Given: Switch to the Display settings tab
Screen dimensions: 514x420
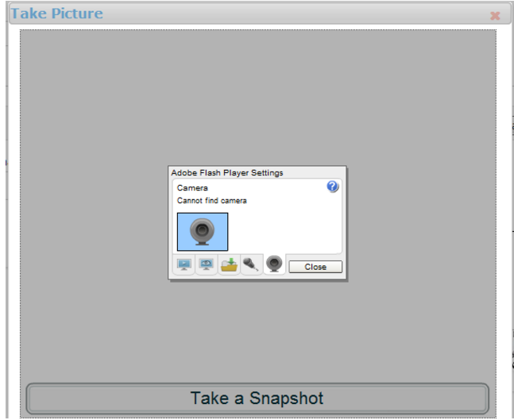Looking at the screenshot, I should [x=184, y=264].
